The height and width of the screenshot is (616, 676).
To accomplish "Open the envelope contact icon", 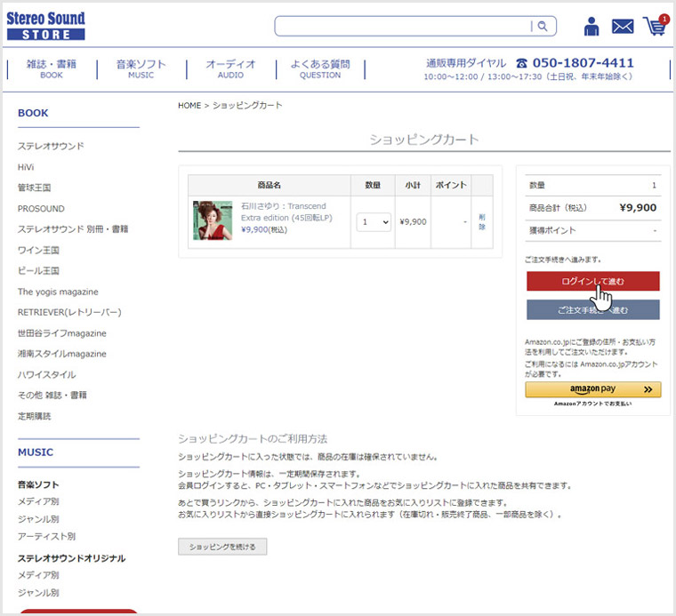I will tap(623, 27).
